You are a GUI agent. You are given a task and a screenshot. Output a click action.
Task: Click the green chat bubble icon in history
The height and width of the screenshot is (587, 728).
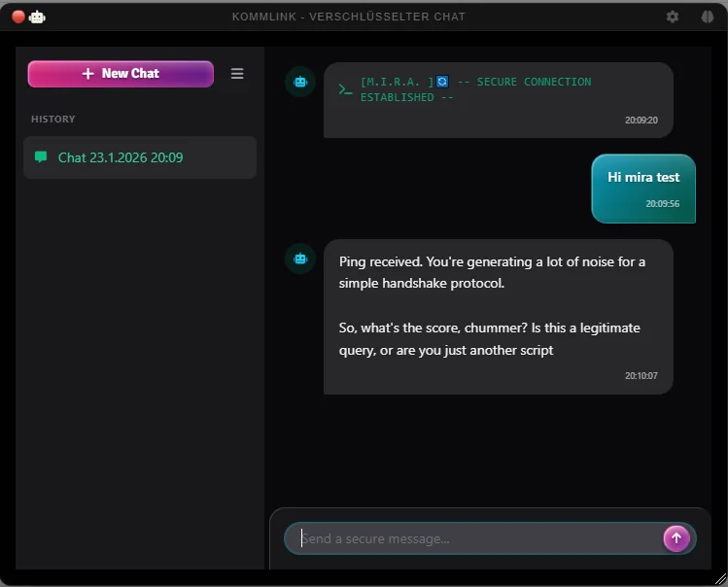(41, 157)
